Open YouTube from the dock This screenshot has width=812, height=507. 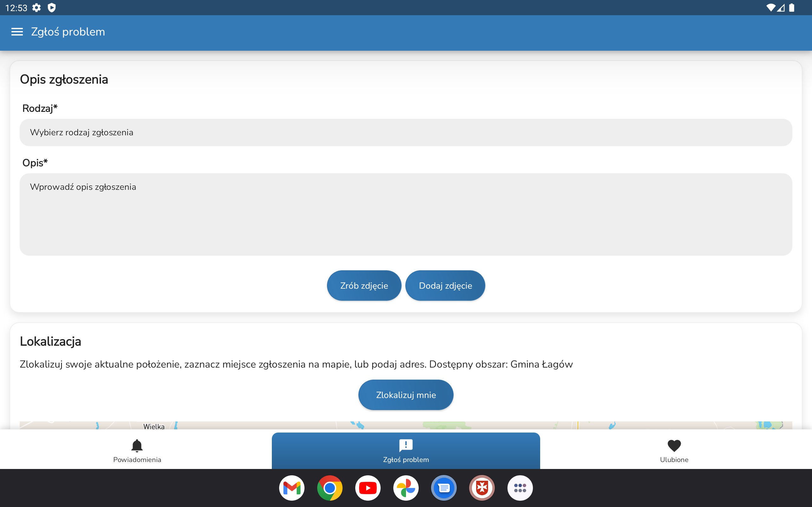(x=368, y=488)
